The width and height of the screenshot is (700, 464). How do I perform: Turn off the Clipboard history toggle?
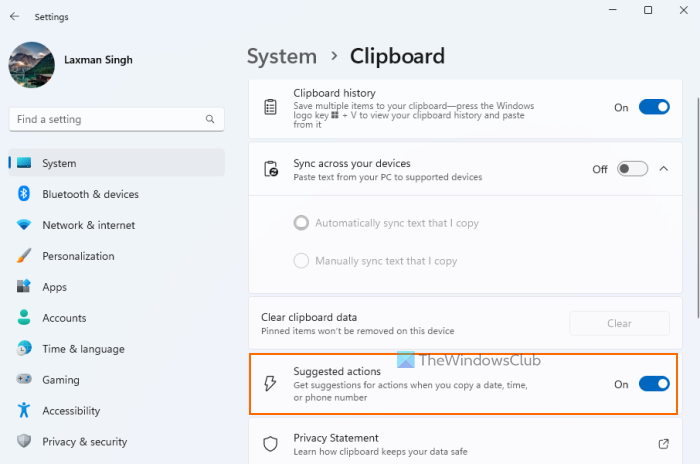tap(654, 107)
